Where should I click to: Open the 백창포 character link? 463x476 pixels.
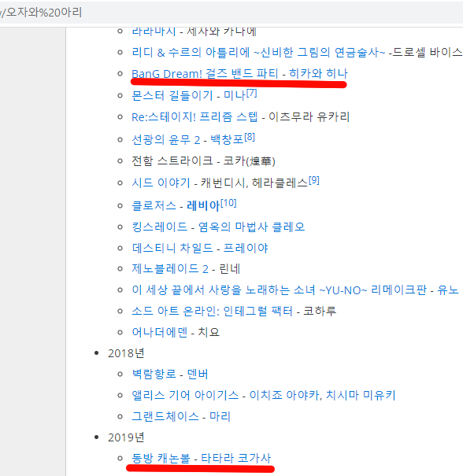tap(227, 140)
